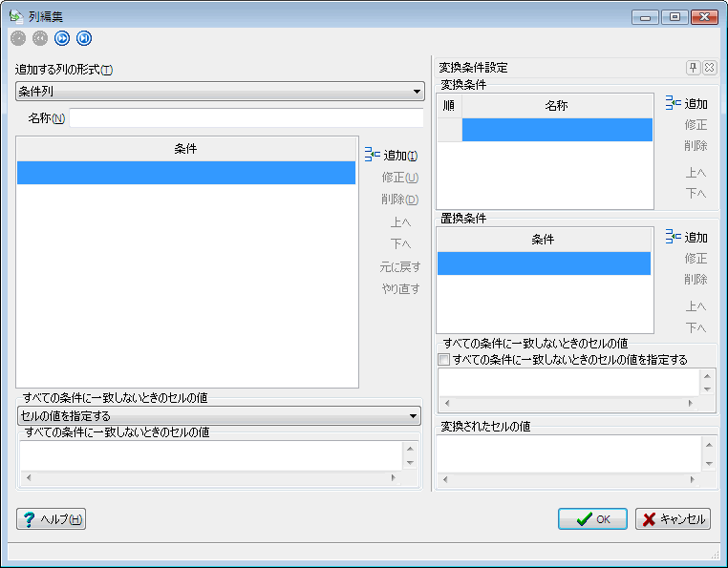Screen dimensions: 728x568
Task: Enable すべての条件に一致しないときのセルの値を指定する checkbox
Action: [x=443, y=360]
